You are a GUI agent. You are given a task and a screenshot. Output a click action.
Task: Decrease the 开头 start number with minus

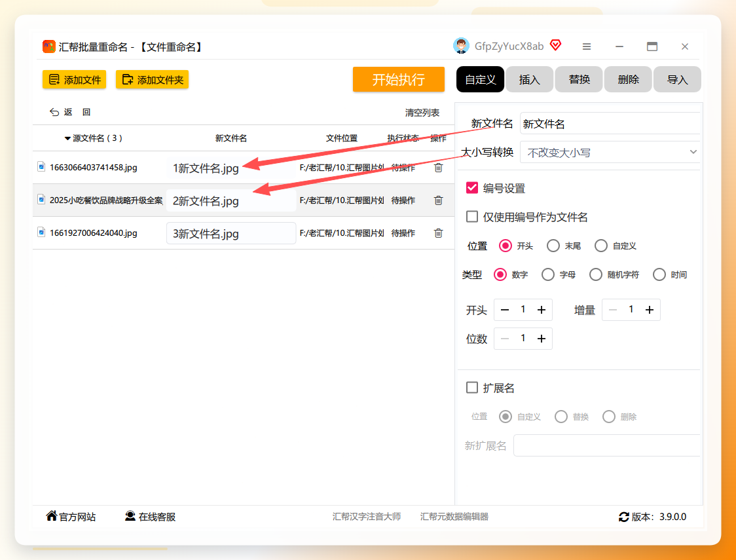pyautogui.click(x=505, y=310)
